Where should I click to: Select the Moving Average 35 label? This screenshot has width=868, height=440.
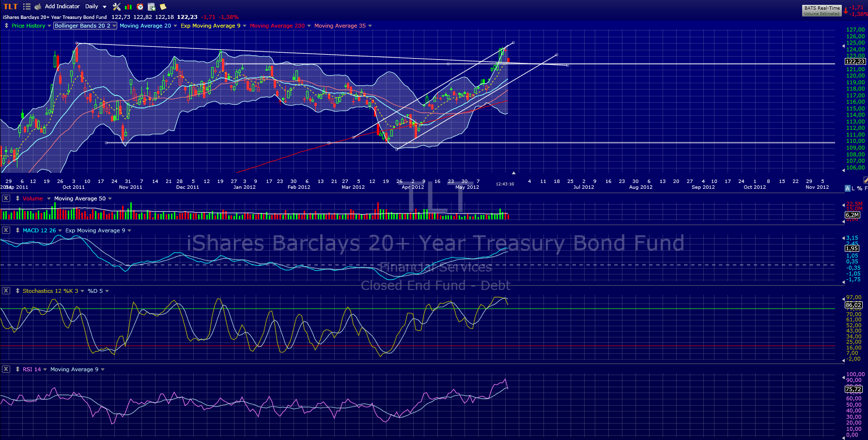pyautogui.click(x=340, y=26)
